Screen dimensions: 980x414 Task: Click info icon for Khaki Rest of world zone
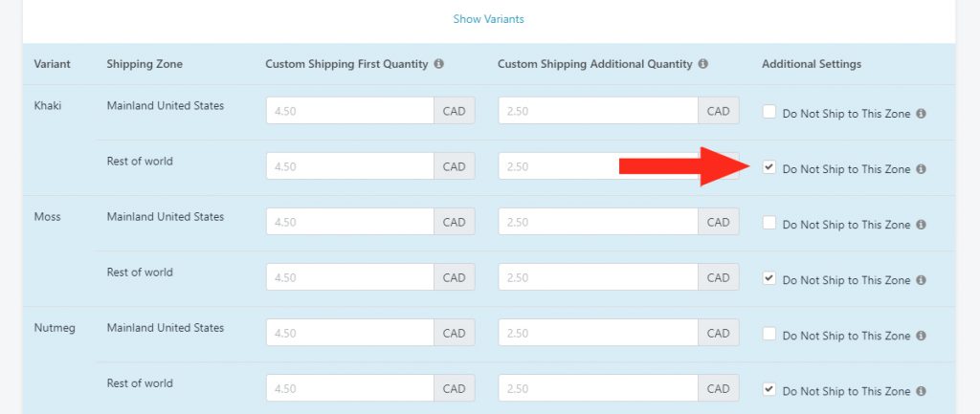[x=921, y=169]
